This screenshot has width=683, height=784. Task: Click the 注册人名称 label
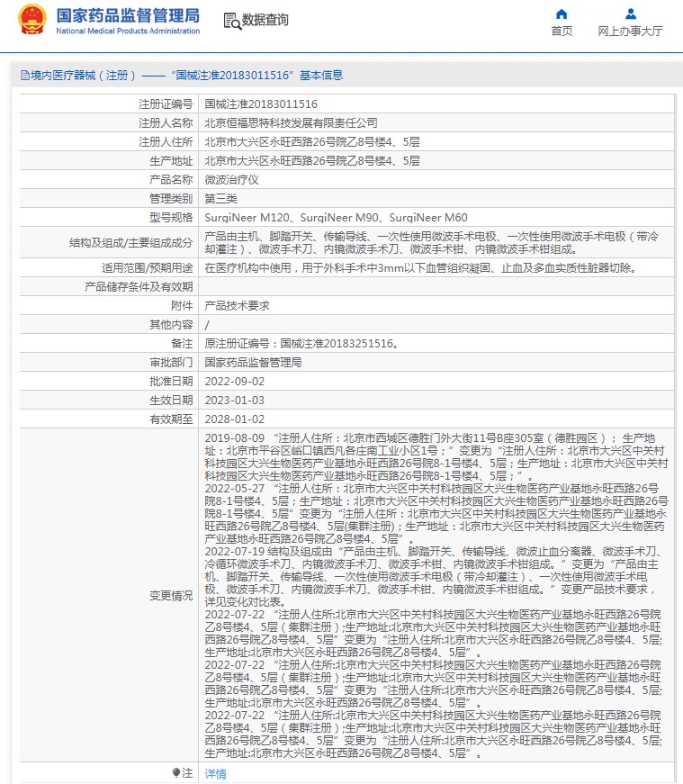click(x=166, y=123)
